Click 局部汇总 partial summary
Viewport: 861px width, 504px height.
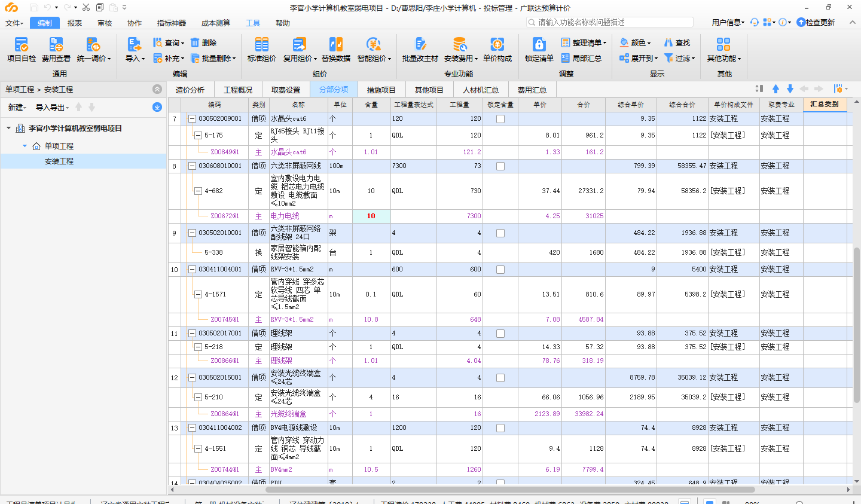(x=581, y=58)
